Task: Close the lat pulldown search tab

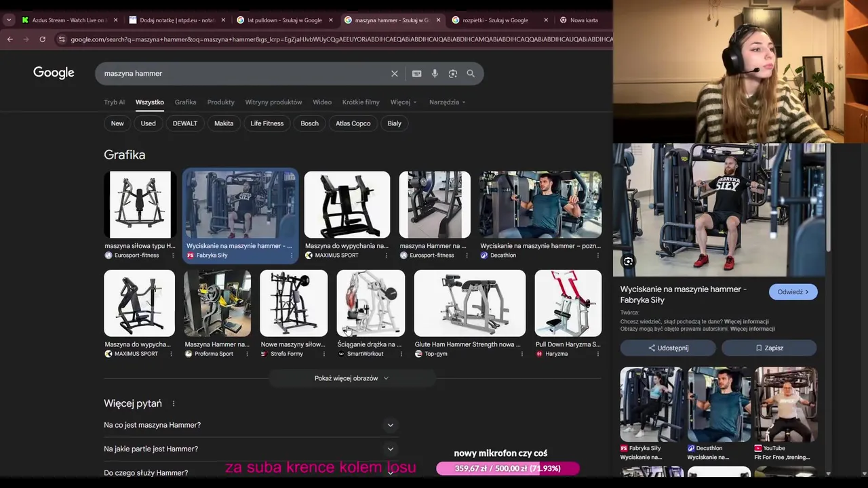Action: tap(331, 20)
